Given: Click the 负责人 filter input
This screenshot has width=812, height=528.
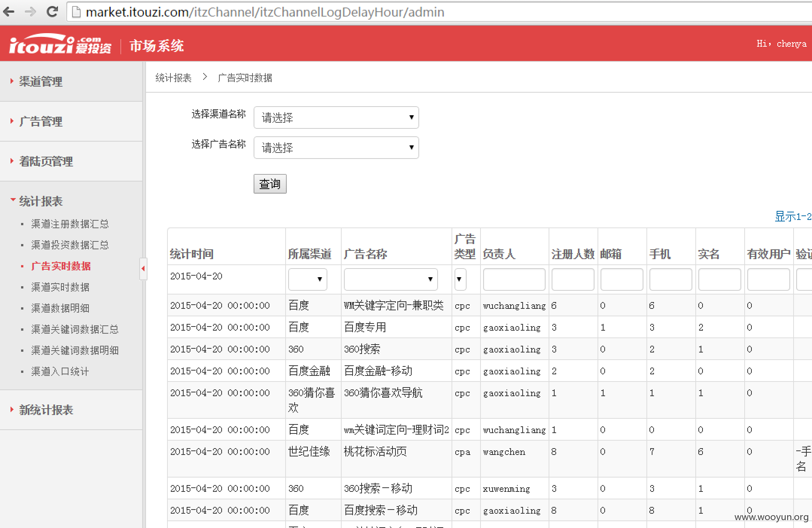Looking at the screenshot, I should [x=514, y=279].
